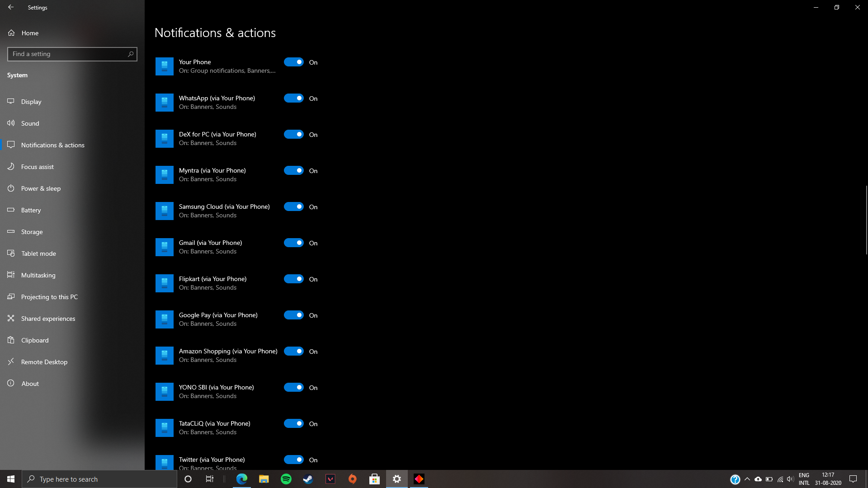Open Tablet mode settings
The height and width of the screenshot is (488, 868).
pyautogui.click(x=72, y=253)
